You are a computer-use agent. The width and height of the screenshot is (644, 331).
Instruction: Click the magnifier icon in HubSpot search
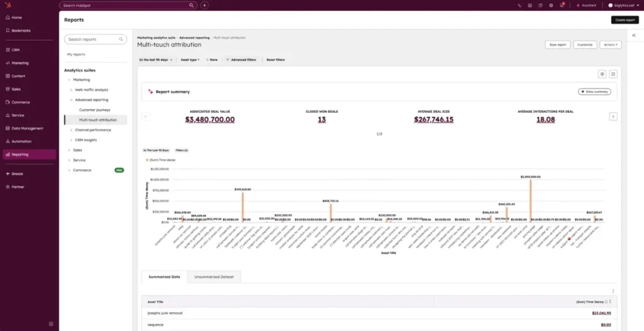pos(191,5)
